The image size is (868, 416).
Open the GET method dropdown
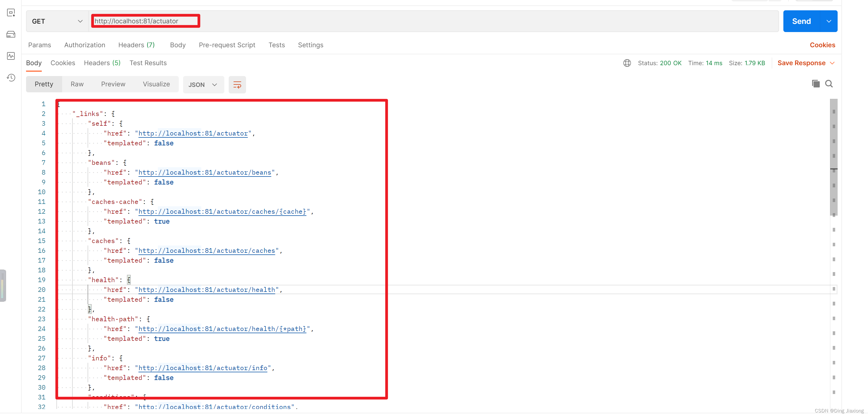coord(57,21)
